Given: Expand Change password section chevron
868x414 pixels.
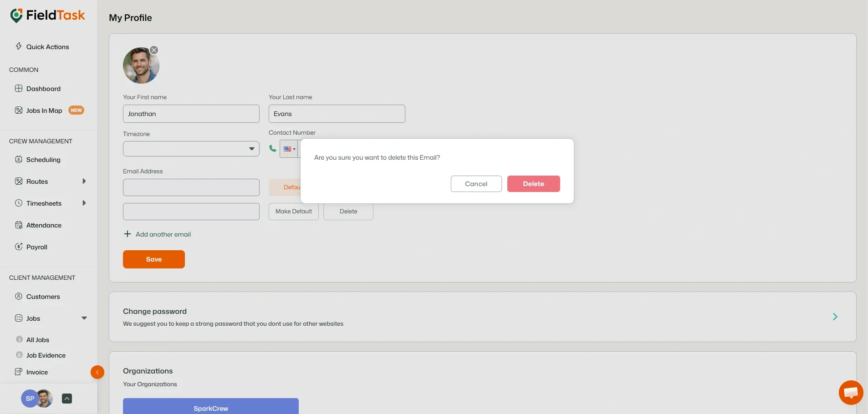Looking at the screenshot, I should pyautogui.click(x=835, y=317).
